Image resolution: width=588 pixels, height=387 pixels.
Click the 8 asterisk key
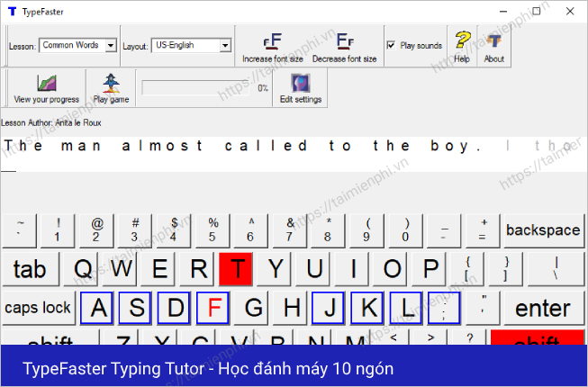tap(328, 230)
